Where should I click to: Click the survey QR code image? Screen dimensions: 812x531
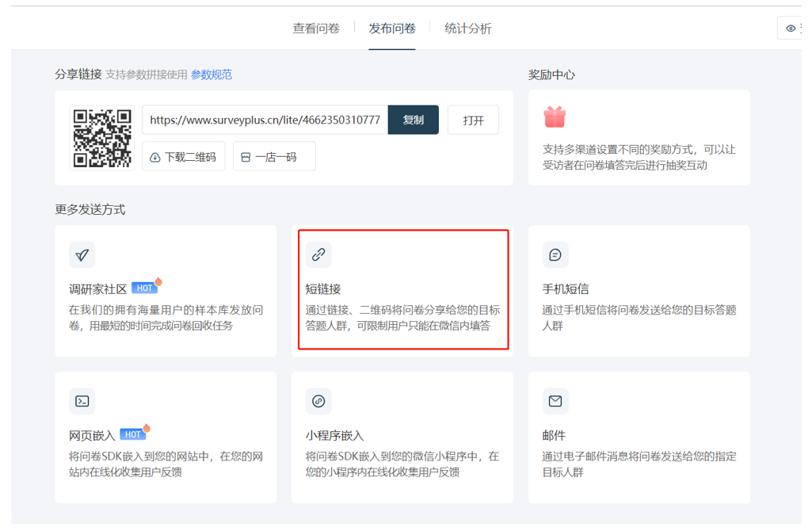click(102, 138)
